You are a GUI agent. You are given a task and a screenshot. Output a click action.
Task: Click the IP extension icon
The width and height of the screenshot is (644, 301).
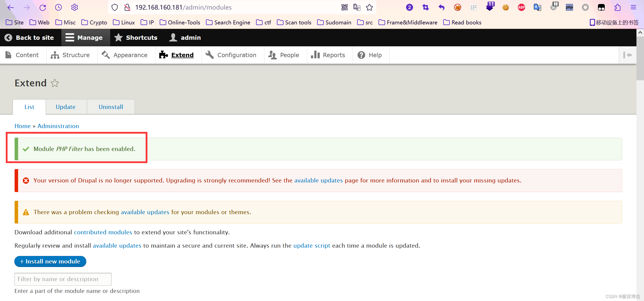pos(473,8)
